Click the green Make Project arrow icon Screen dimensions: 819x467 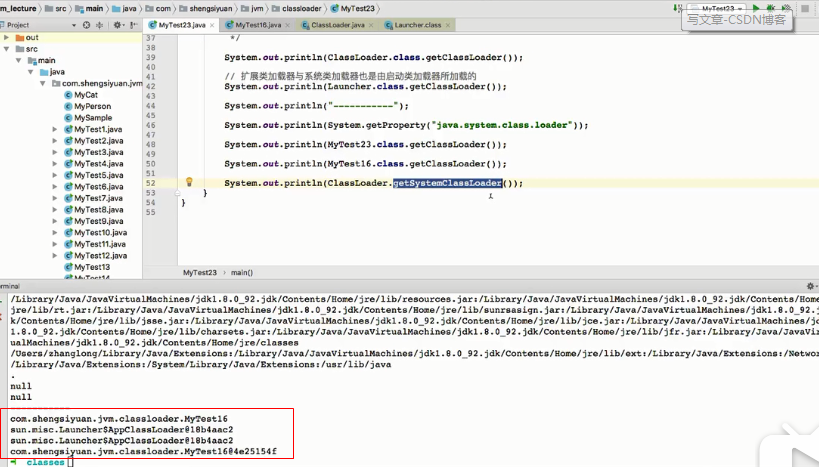click(678, 8)
